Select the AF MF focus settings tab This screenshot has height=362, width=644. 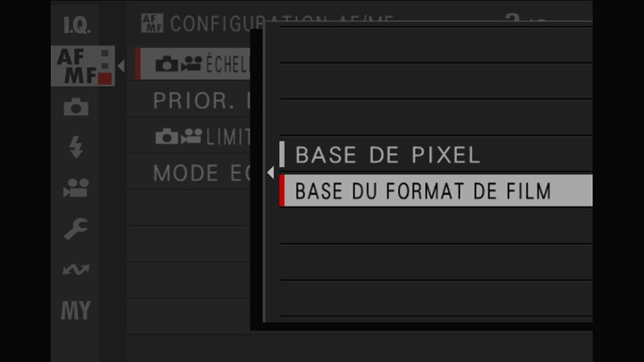(x=82, y=65)
